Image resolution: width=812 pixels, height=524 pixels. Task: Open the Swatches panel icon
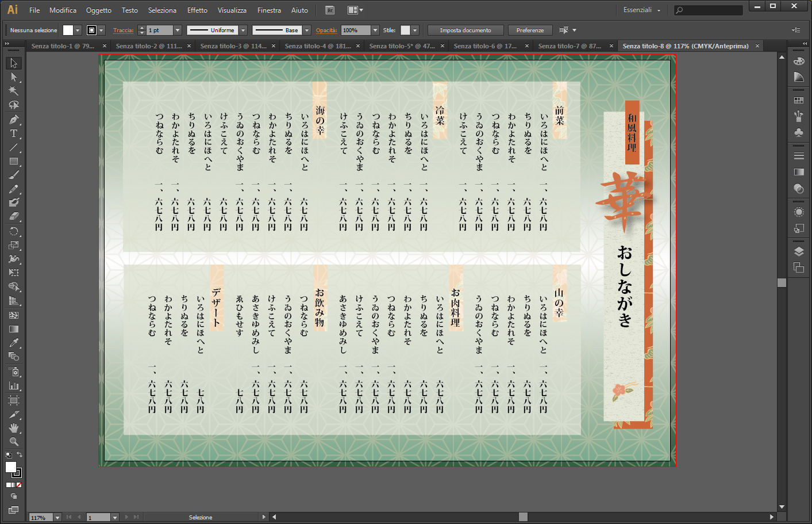tap(799, 100)
